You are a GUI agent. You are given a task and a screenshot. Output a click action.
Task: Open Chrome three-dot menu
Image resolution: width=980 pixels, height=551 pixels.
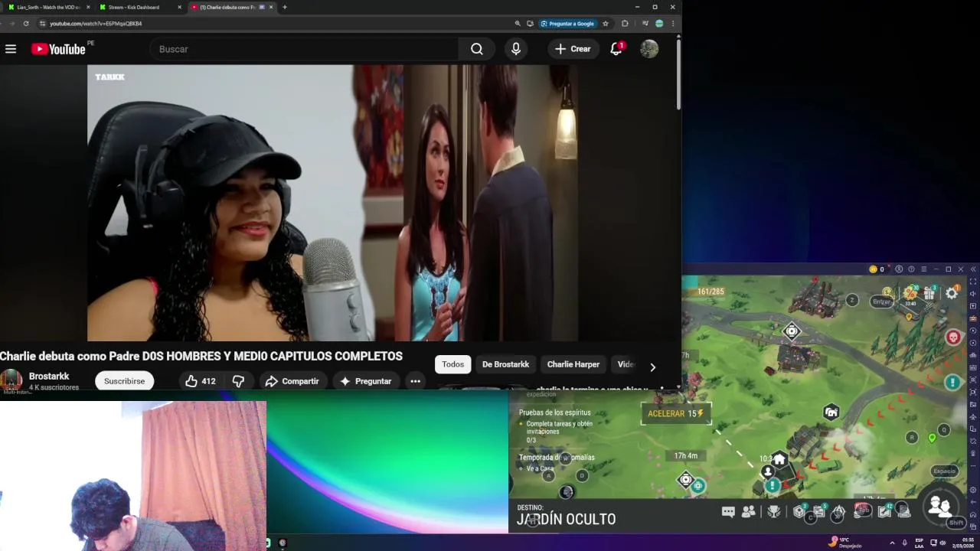click(673, 24)
